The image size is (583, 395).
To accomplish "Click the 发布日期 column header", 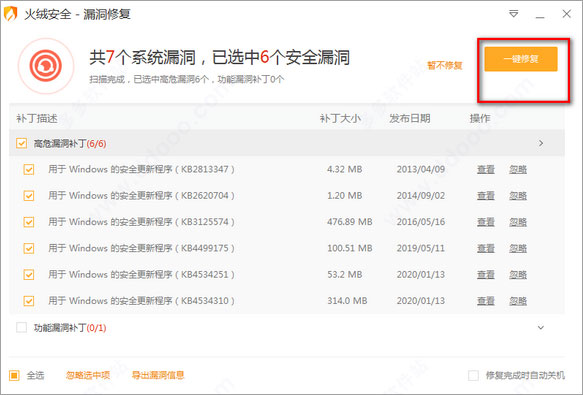I will 410,119.
